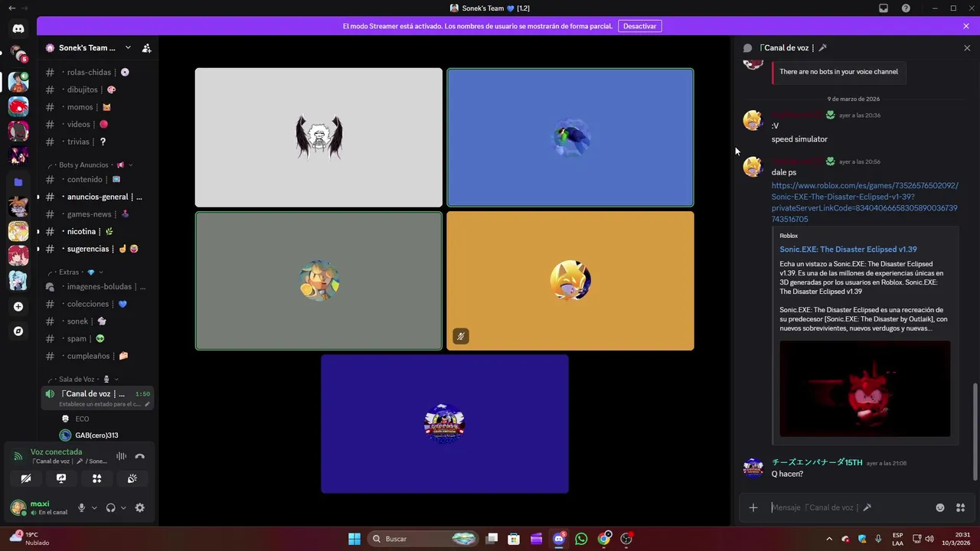This screenshot has width=980, height=551.
Task: Turn on the camera button
Action: tap(26, 478)
